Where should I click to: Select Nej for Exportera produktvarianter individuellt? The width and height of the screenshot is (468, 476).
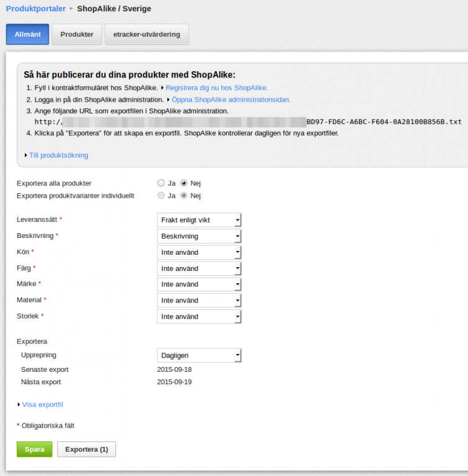[x=183, y=195]
